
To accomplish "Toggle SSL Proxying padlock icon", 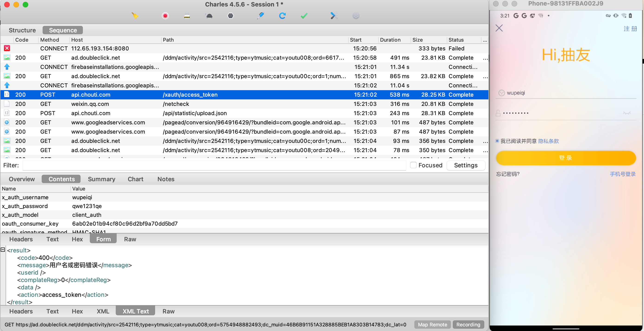I will [x=187, y=16].
